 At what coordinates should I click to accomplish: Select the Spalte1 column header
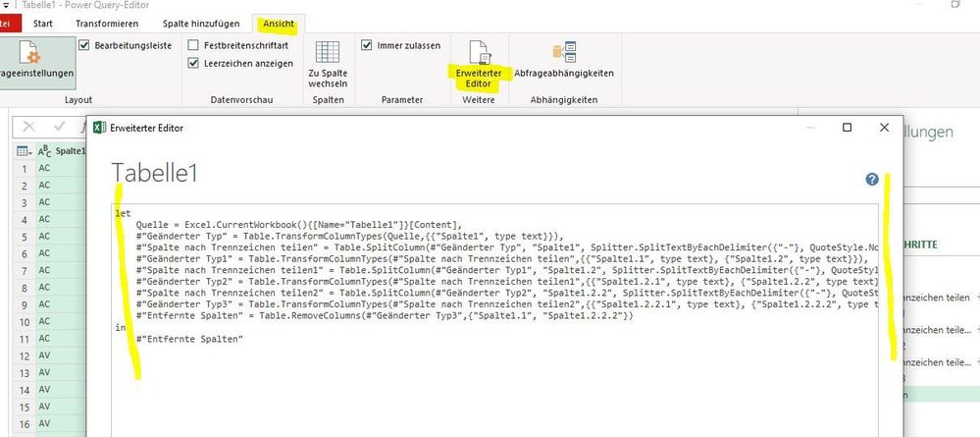pos(61,151)
